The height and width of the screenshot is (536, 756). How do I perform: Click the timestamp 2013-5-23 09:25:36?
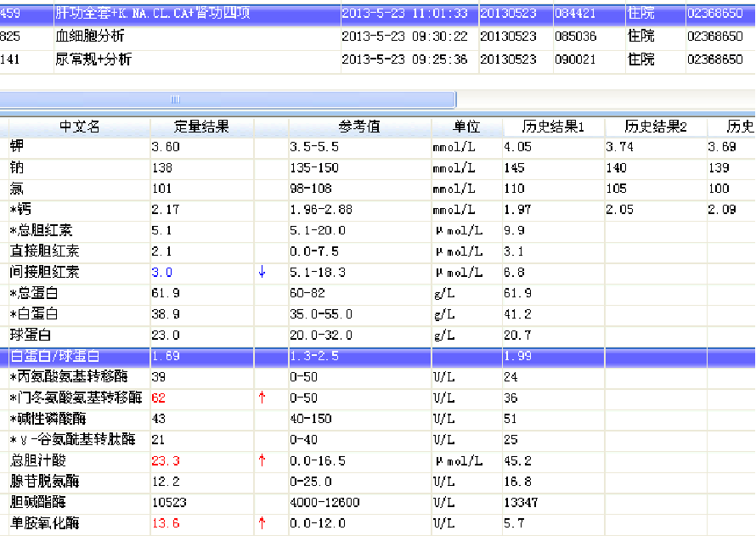pos(404,59)
